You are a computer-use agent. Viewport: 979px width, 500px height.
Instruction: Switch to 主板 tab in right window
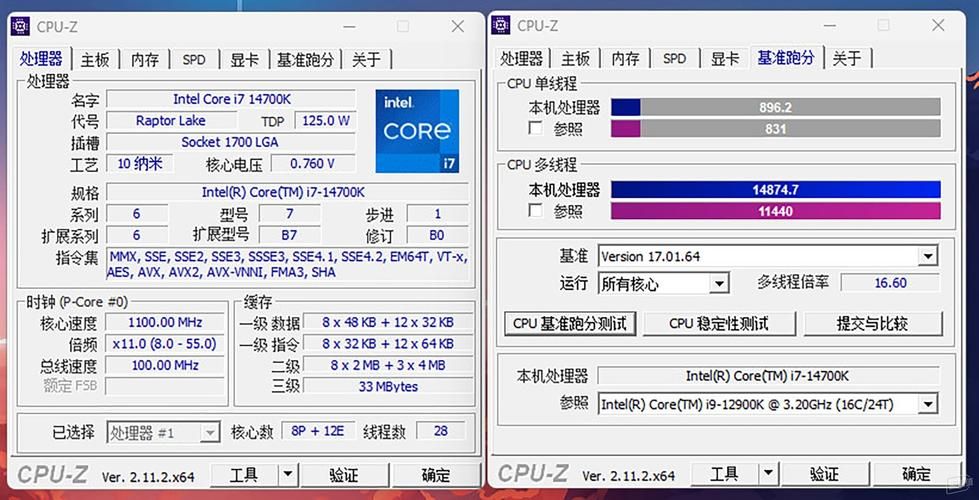575,59
